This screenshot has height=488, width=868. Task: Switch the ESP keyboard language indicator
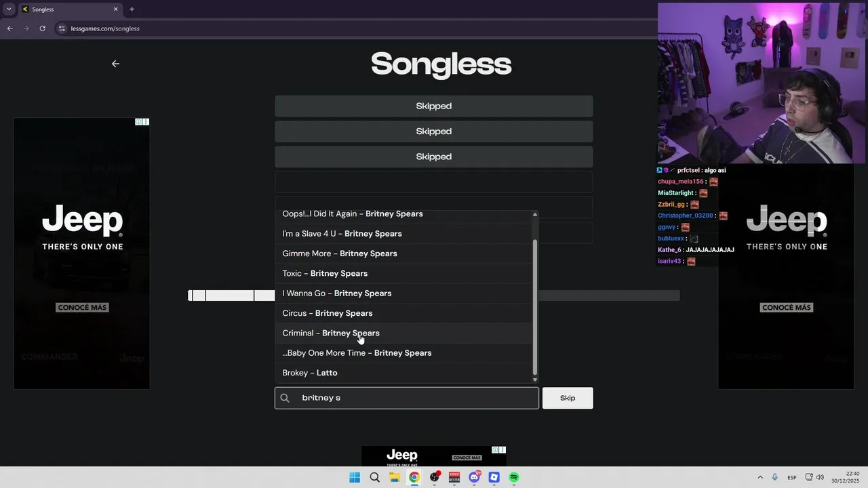coord(792,478)
